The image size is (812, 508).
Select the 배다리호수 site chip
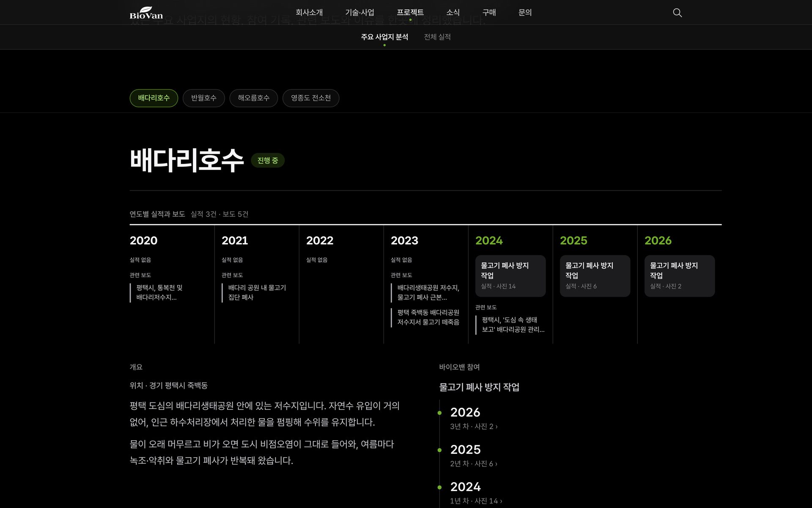(x=154, y=98)
